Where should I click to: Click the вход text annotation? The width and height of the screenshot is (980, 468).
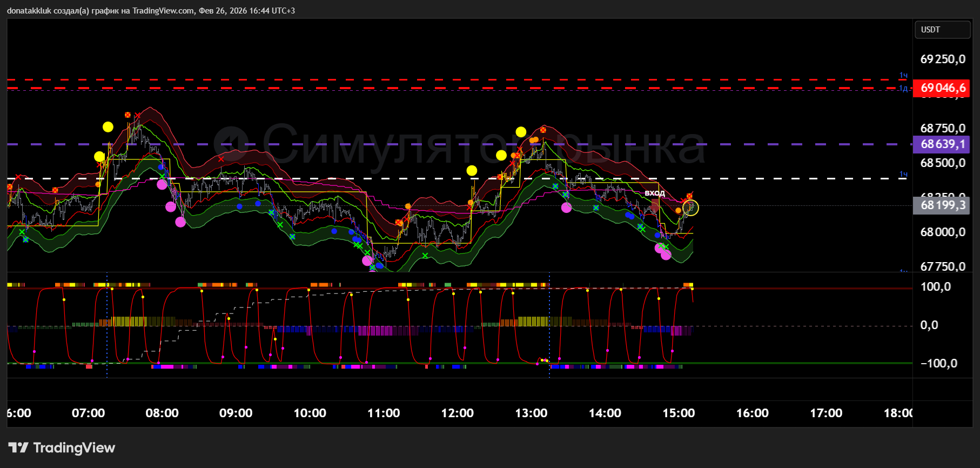click(x=654, y=193)
